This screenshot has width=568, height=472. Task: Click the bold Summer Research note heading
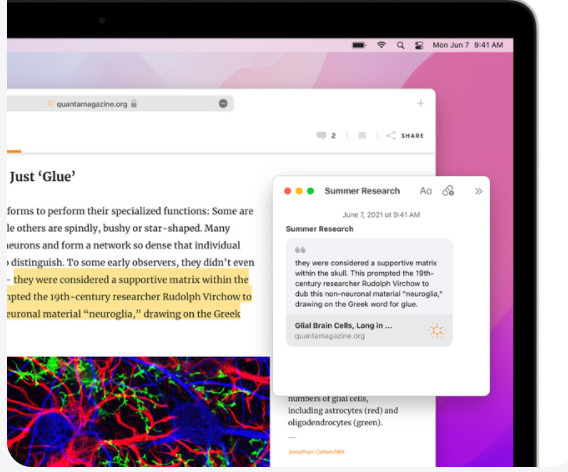[x=319, y=229]
